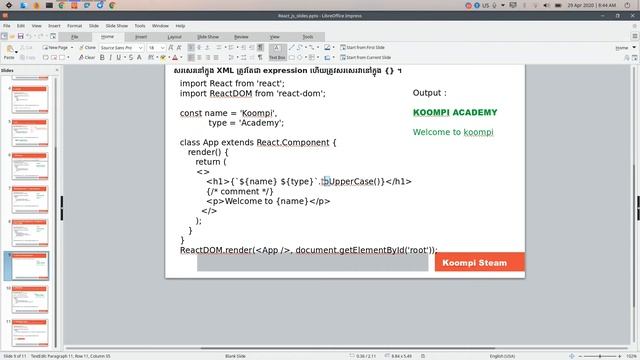Click the power icon in top panel
The height and width of the screenshot is (360, 640).
627,5
